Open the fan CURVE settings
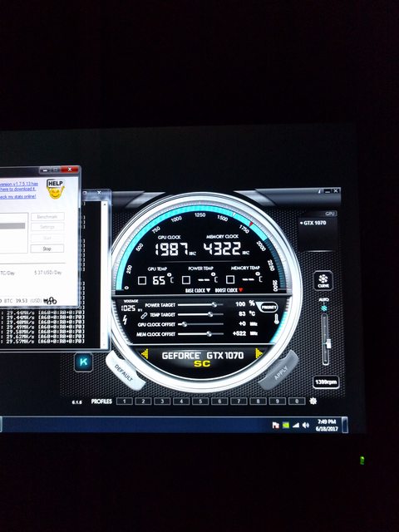Viewport: 399px width, 532px height. coord(323,281)
